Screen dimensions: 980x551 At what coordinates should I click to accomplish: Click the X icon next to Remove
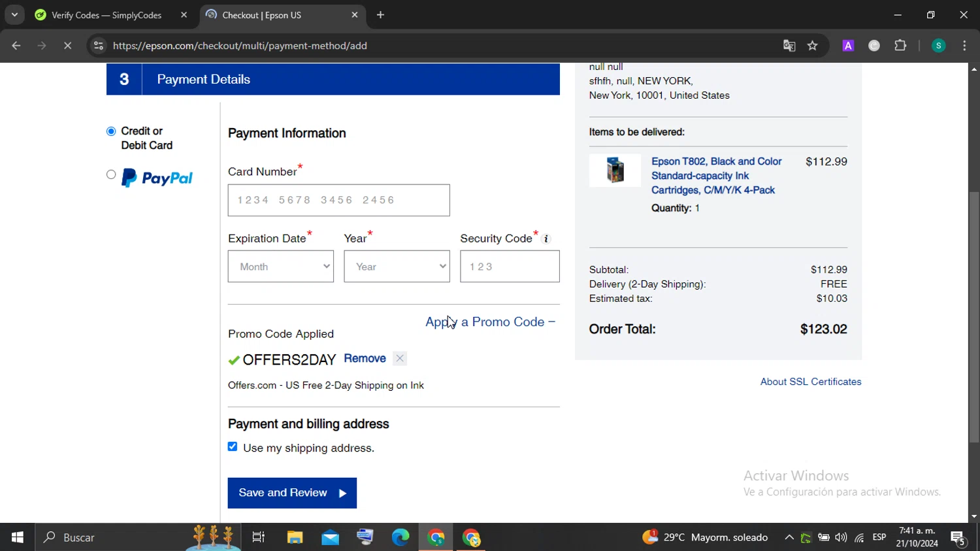coord(400,358)
